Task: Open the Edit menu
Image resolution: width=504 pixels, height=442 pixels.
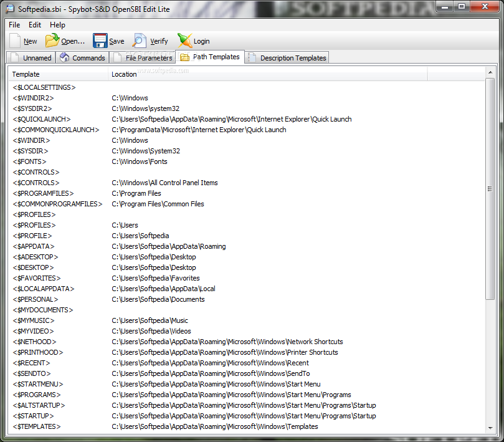Action: [x=35, y=25]
